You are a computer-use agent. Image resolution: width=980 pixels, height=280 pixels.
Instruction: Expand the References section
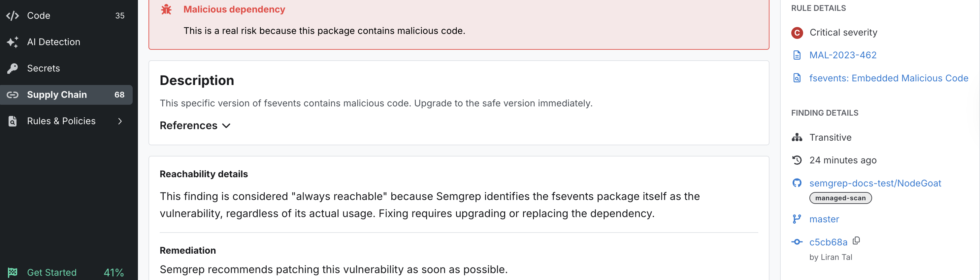pyautogui.click(x=195, y=126)
